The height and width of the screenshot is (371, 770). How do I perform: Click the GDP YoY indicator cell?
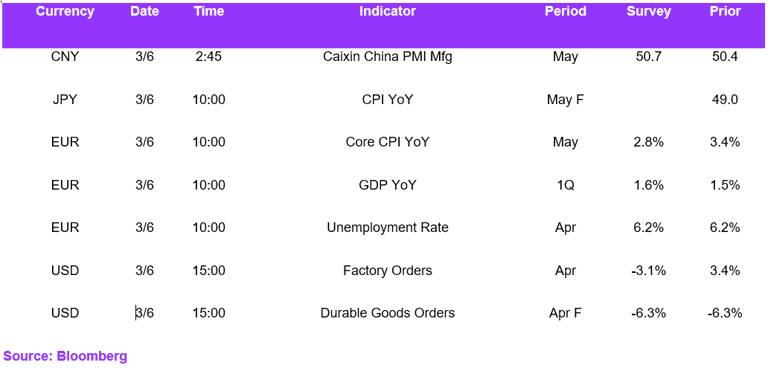coord(387,185)
